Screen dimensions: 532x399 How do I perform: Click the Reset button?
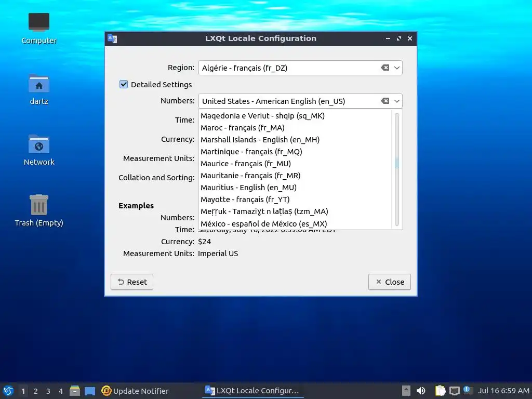[x=132, y=282]
